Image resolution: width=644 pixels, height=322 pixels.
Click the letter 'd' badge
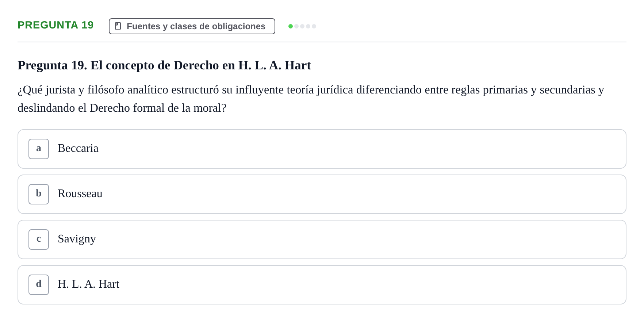click(x=39, y=285)
